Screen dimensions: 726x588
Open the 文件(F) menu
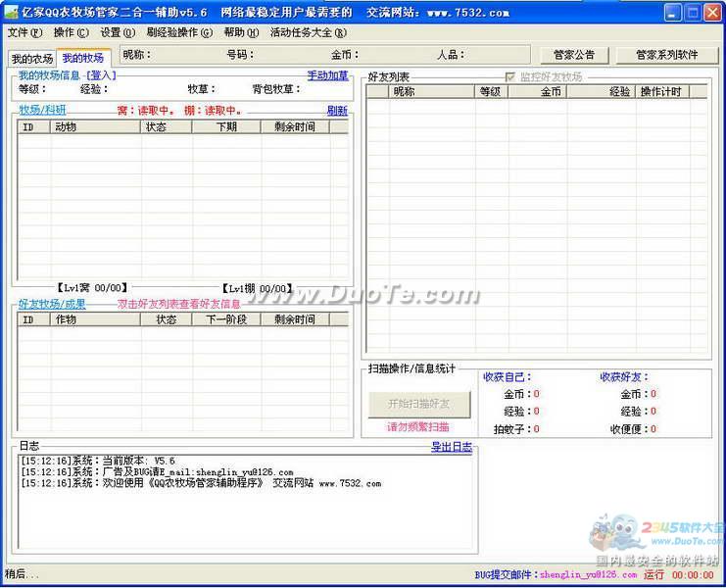(24, 33)
